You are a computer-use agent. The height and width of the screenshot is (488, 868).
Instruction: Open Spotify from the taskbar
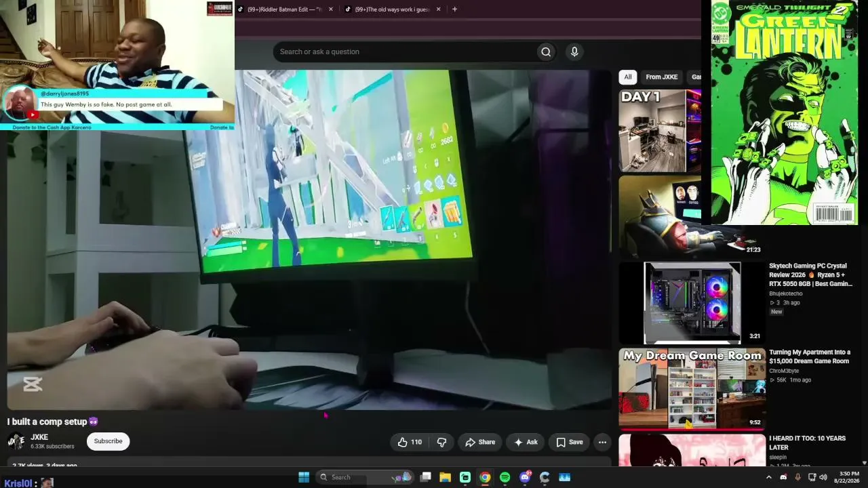[505, 477]
